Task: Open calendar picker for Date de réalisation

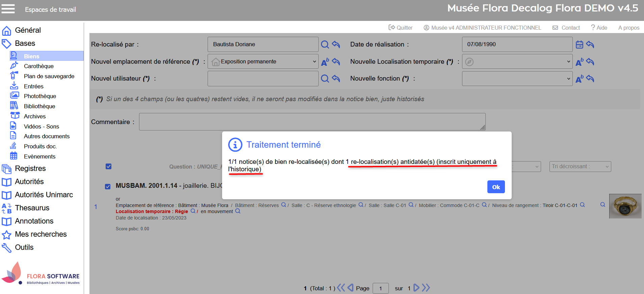Action: tap(579, 45)
